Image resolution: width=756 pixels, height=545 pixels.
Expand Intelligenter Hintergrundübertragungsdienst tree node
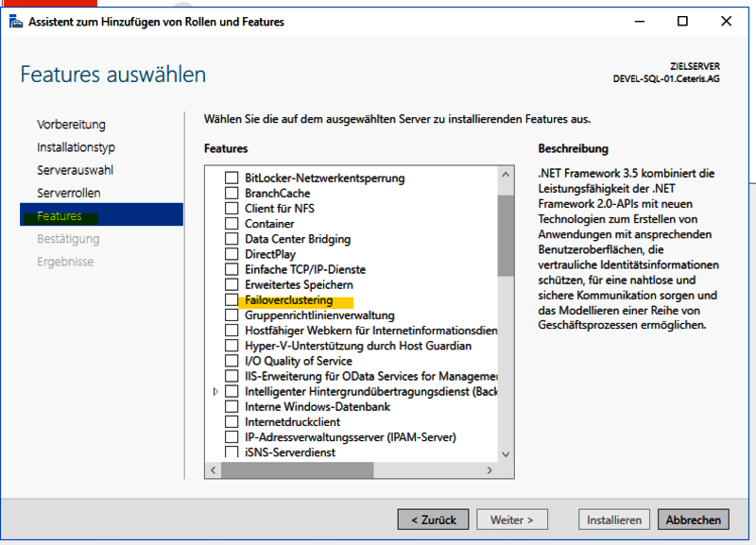tap(215, 392)
